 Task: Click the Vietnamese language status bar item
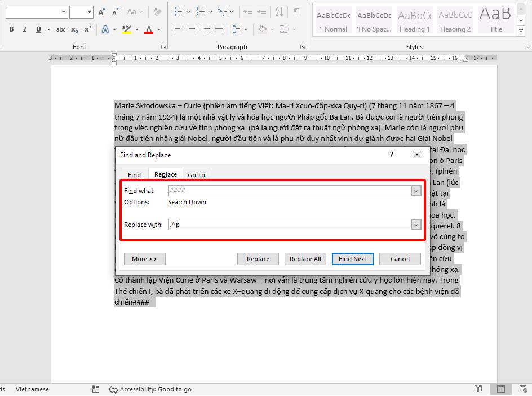32,389
